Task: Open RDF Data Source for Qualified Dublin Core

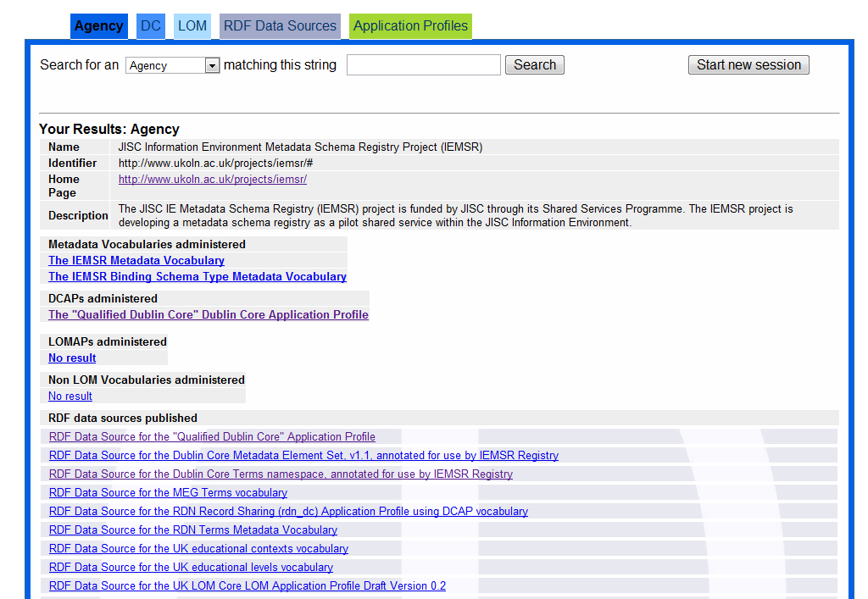Action: pos(212,437)
